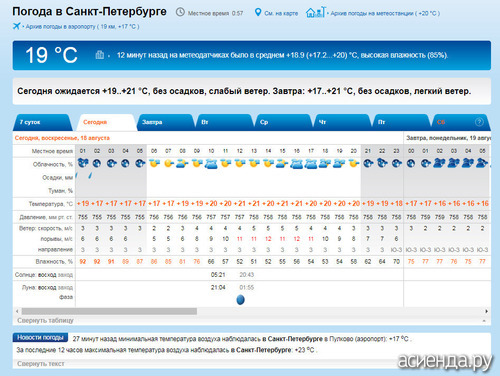Click the Сегодня, воскресенье, 18 августа heading
Viewport: 500px width, 376px height.
[62, 138]
